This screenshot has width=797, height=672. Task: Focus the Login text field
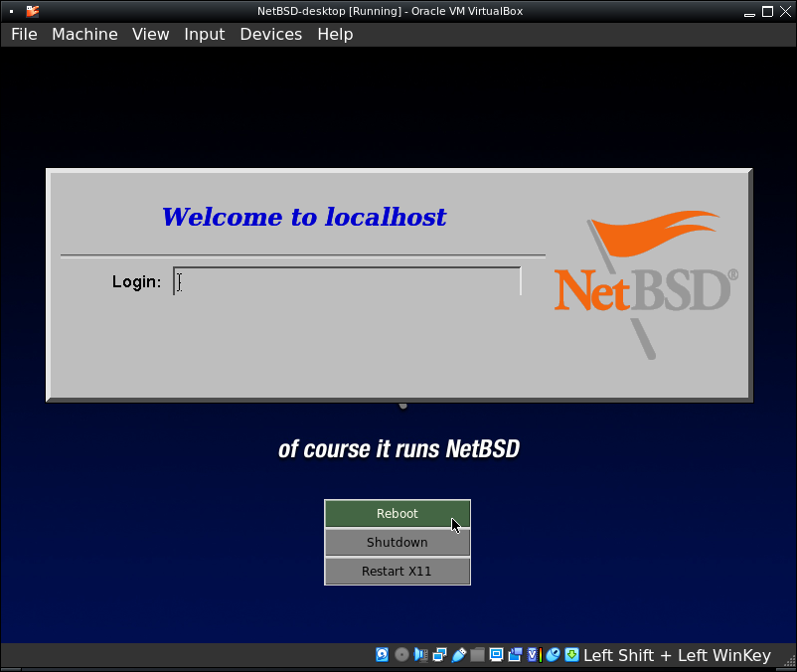coord(347,281)
